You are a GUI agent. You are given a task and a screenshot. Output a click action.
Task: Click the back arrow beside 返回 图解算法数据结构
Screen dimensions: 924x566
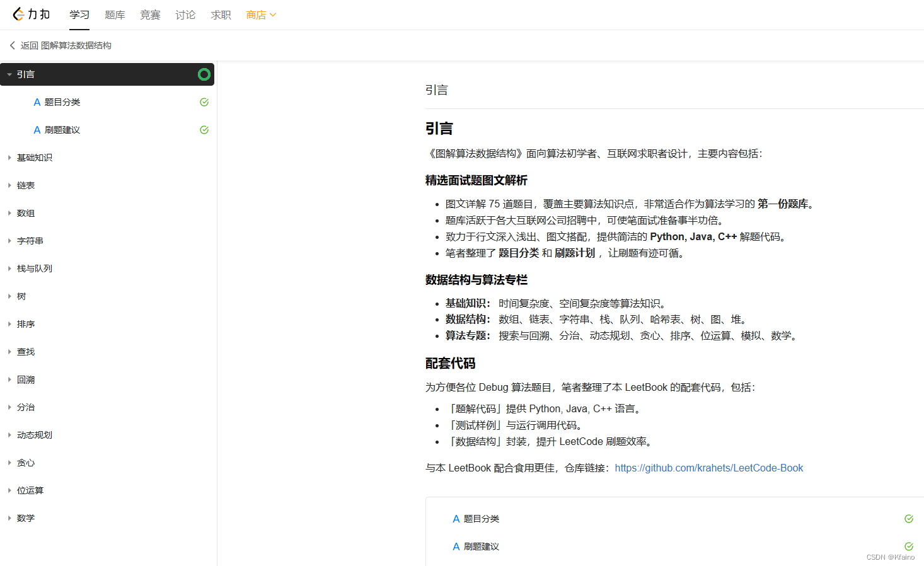click(x=12, y=45)
